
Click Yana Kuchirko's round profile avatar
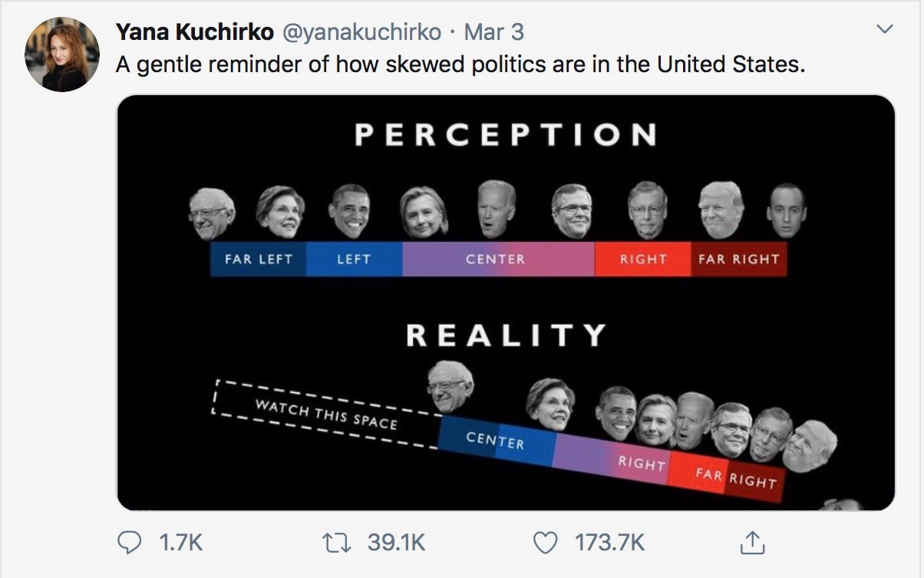coord(62,54)
